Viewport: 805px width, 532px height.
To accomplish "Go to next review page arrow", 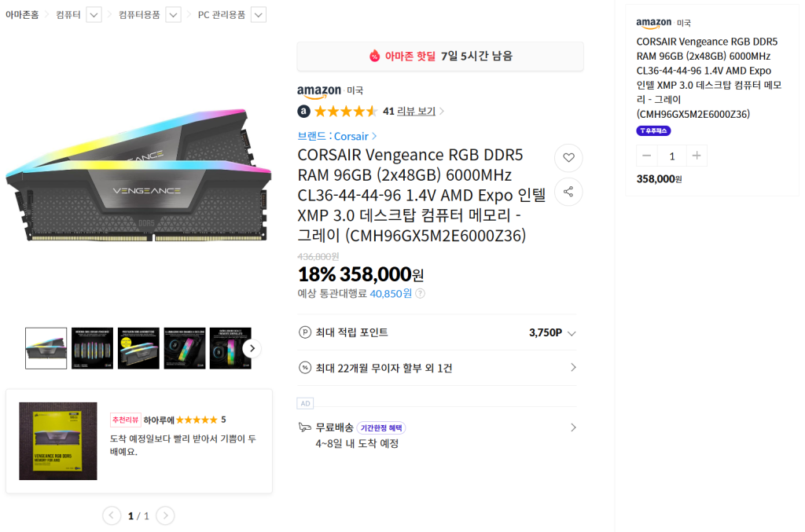I will click(x=165, y=515).
